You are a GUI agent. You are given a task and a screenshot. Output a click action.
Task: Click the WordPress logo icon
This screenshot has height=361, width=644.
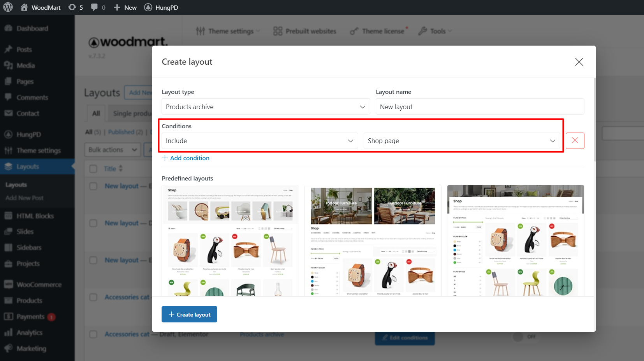pos(8,7)
